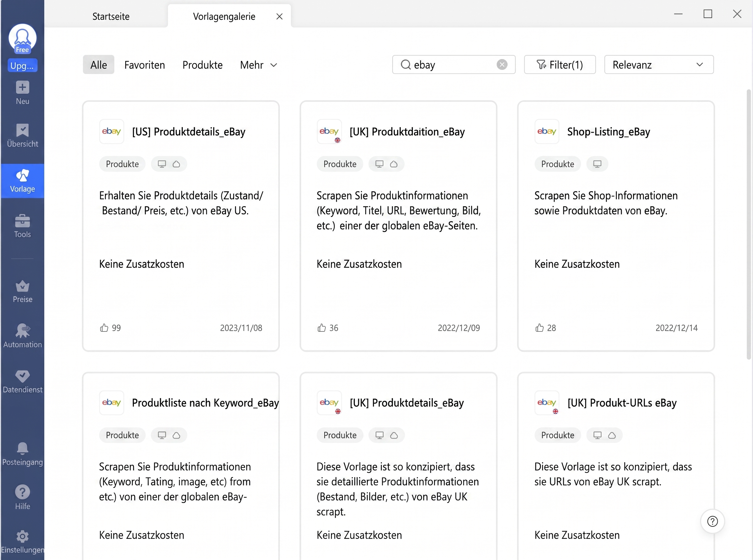
Task: Select the Alle category filter
Action: [x=99, y=64]
